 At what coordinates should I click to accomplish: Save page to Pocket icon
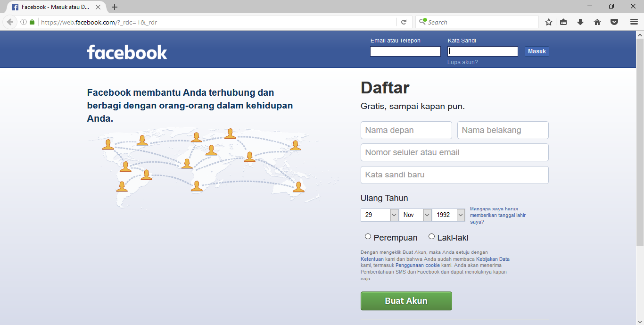coord(614,22)
